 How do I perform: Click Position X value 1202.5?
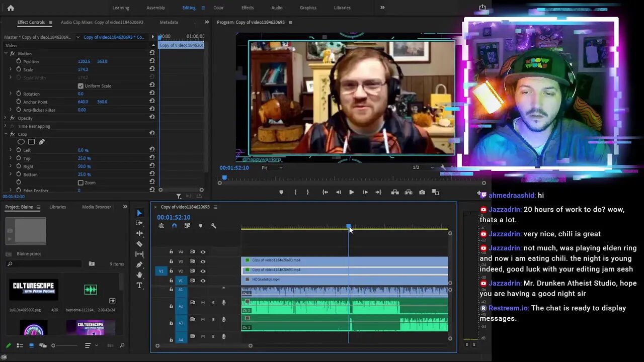(84, 61)
